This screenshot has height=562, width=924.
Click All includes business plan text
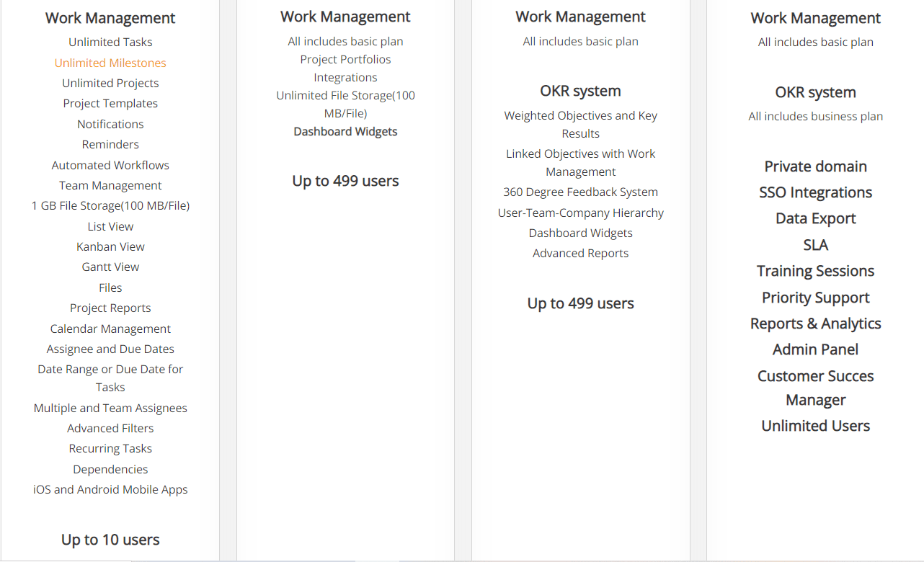coord(815,116)
